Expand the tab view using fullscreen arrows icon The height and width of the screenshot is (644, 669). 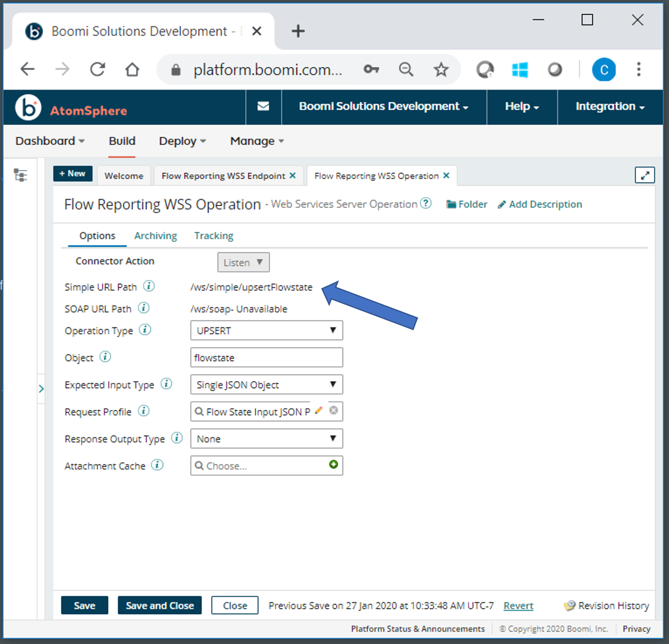[x=645, y=175]
